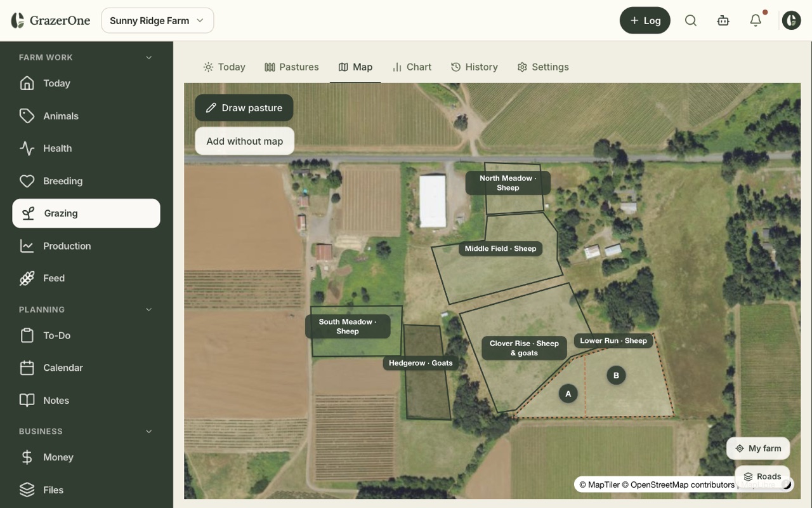The height and width of the screenshot is (508, 812).
Task: Open the Settings tab
Action: pos(543,67)
